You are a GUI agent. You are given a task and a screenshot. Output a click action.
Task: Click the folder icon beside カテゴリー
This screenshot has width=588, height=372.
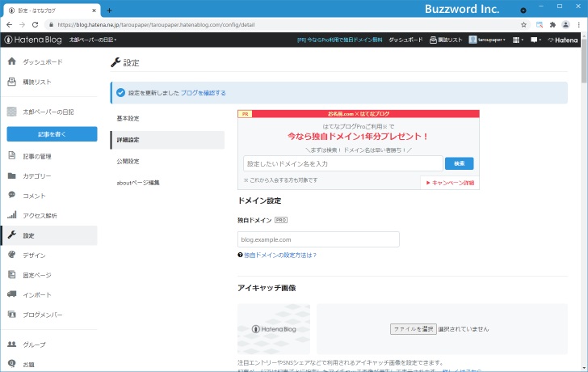click(12, 175)
